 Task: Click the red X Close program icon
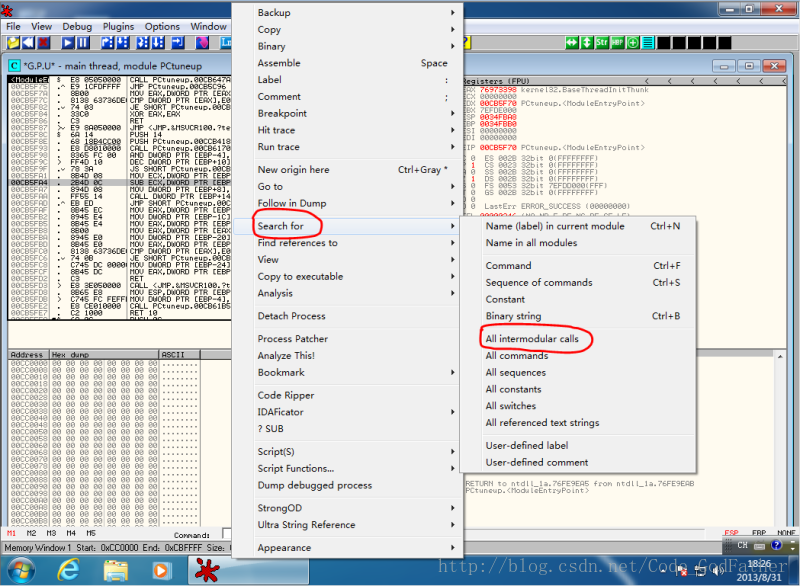(x=43, y=43)
